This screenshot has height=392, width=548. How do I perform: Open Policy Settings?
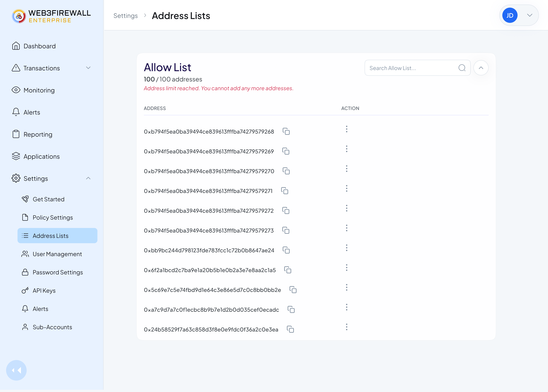[x=47, y=218]
